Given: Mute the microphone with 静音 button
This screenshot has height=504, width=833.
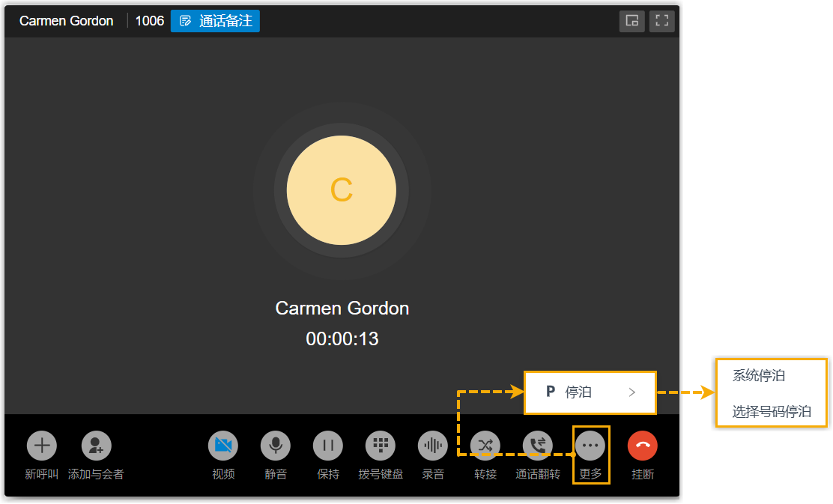Looking at the screenshot, I should coord(276,446).
